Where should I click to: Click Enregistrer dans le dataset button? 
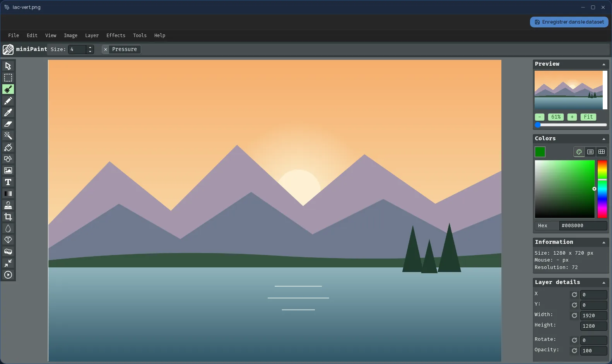tap(569, 22)
